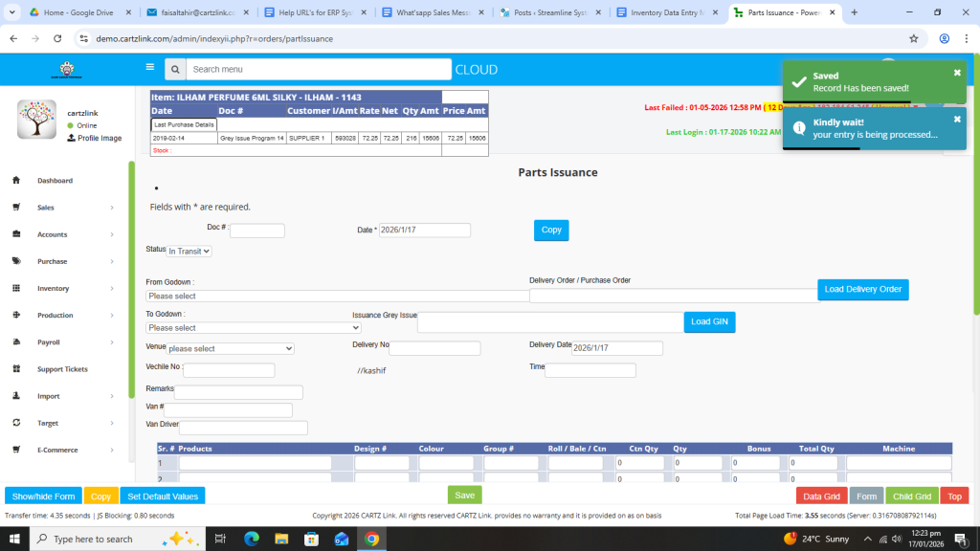
Task: Click the Load Delivery Order button
Action: point(862,289)
